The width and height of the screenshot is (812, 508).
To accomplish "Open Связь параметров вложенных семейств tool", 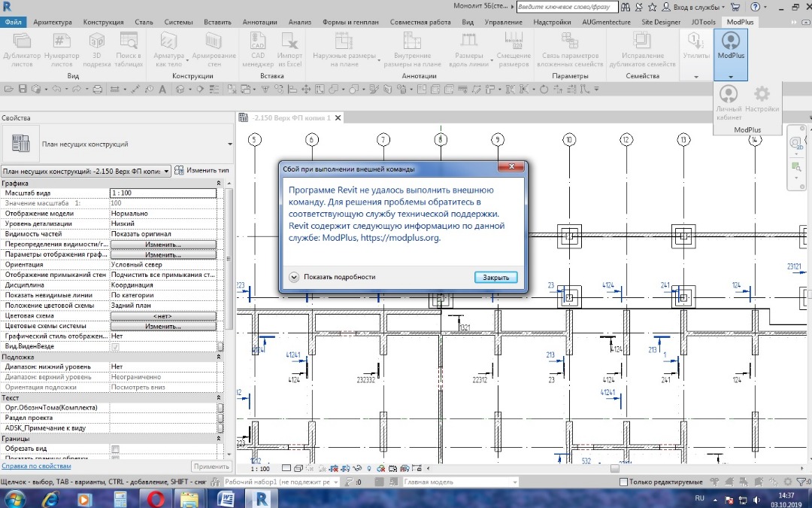I will point(570,50).
